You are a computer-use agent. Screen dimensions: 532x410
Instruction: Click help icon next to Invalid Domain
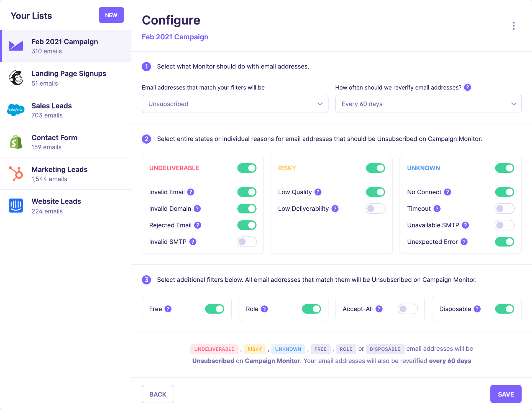[x=197, y=209]
